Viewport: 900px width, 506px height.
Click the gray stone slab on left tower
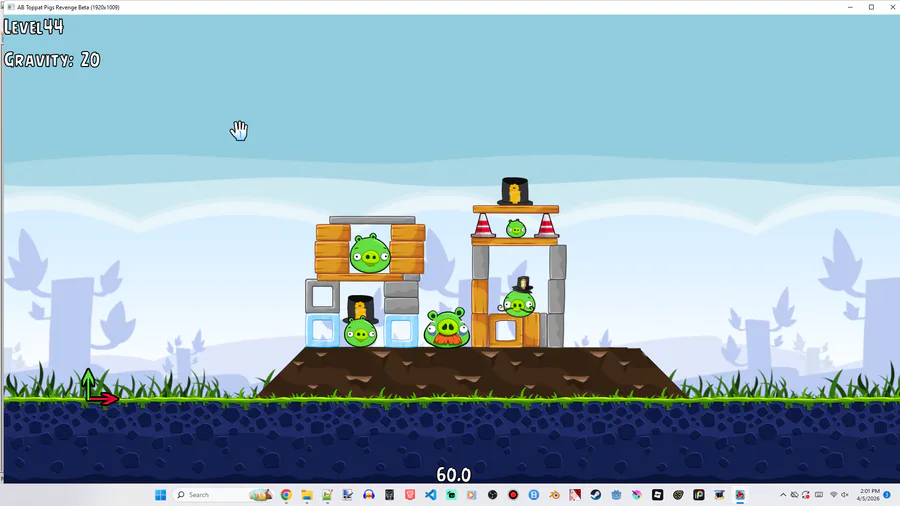coord(372,220)
